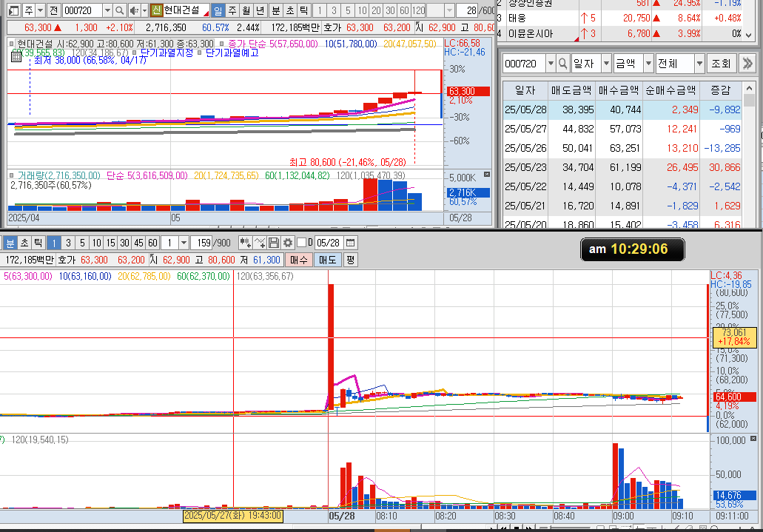
Task: Click the stock code input field 000720 in upper toolbar
Action: [x=82, y=10]
